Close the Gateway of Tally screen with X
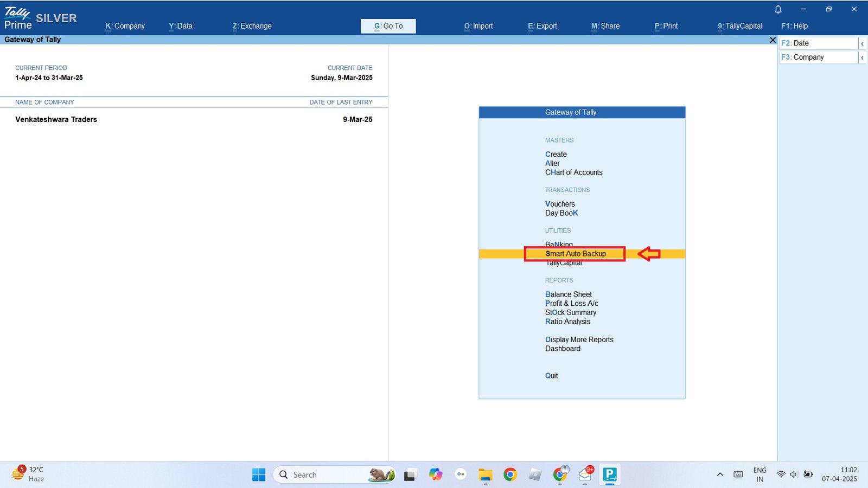The image size is (868, 488). [773, 40]
